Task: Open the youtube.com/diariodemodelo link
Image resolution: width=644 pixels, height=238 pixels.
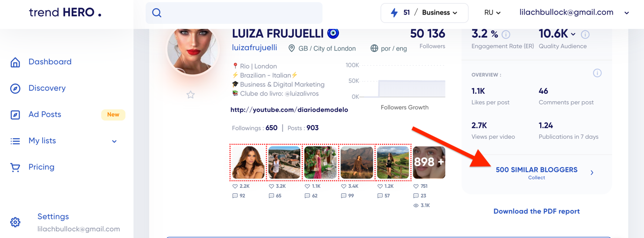Action: coord(289,110)
